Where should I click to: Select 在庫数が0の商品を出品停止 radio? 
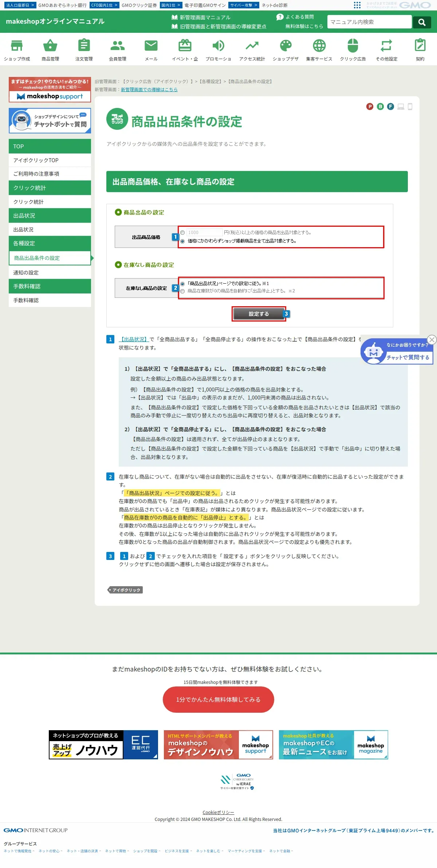pyautogui.click(x=182, y=291)
